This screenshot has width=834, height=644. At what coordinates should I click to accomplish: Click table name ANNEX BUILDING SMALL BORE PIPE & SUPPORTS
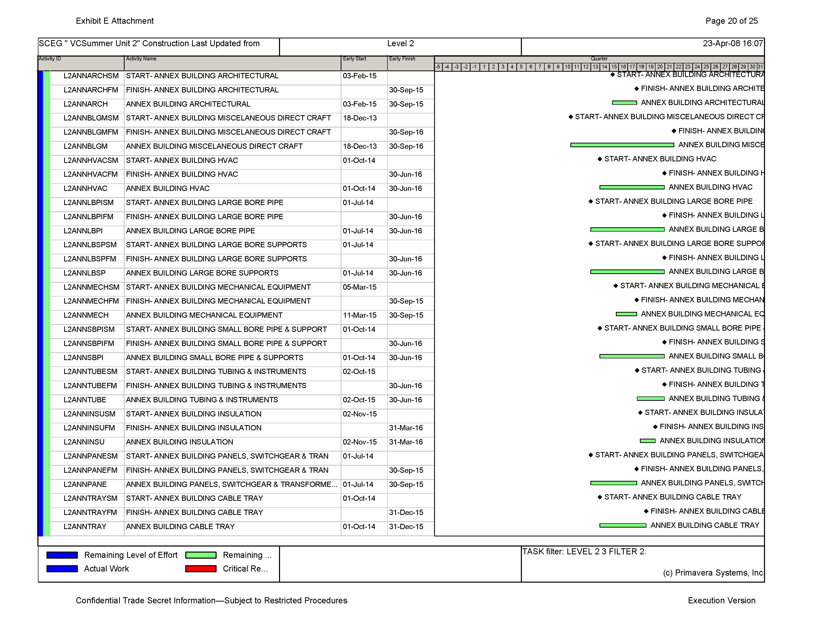[215, 358]
